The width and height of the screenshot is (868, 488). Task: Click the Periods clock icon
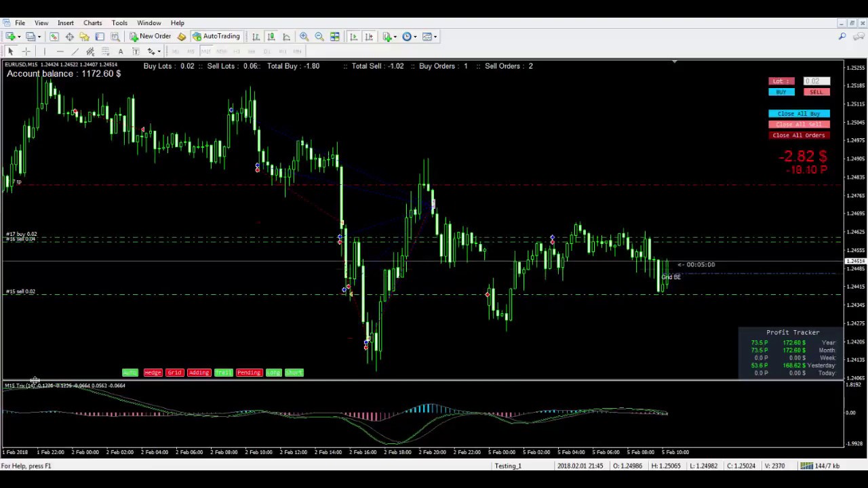pos(407,37)
